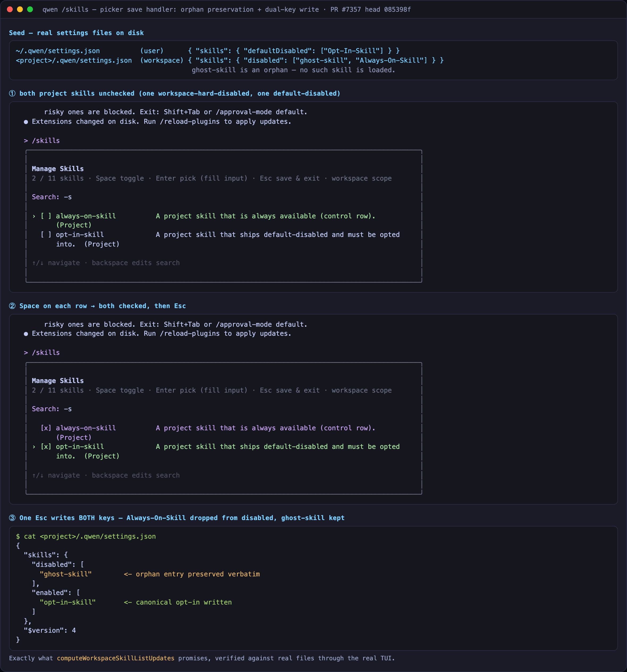Click the selection caret on unchecked always-on-skill
Viewport: 627px width, 672px height.
tap(34, 216)
